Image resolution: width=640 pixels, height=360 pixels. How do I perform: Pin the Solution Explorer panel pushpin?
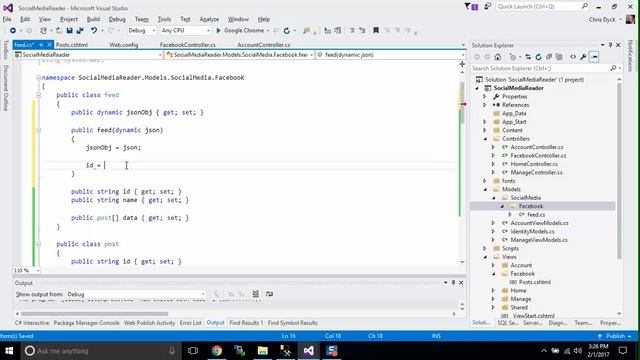tap(611, 45)
